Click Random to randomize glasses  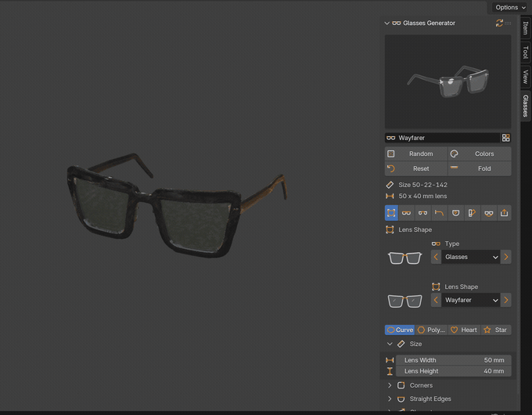[416, 153]
